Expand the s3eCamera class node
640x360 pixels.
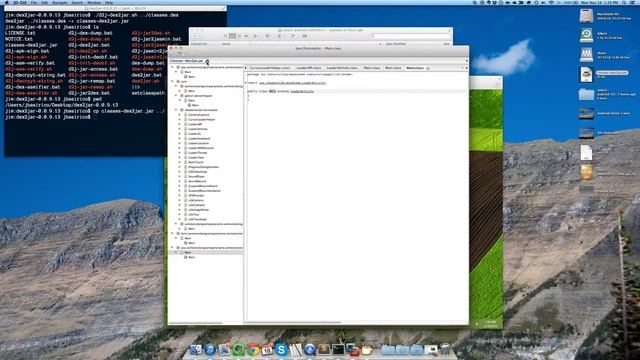coord(180,200)
